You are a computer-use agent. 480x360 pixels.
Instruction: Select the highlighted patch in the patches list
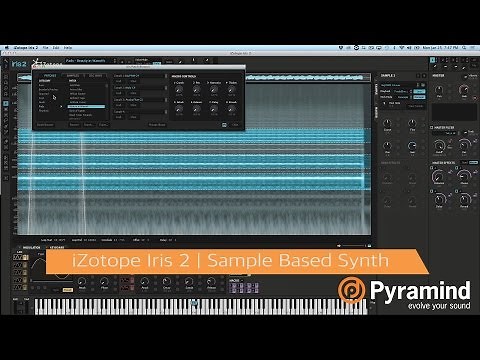(86, 107)
